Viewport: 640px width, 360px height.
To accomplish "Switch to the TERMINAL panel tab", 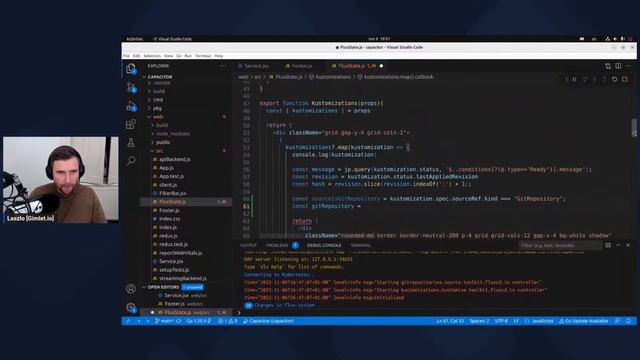I will pos(361,245).
